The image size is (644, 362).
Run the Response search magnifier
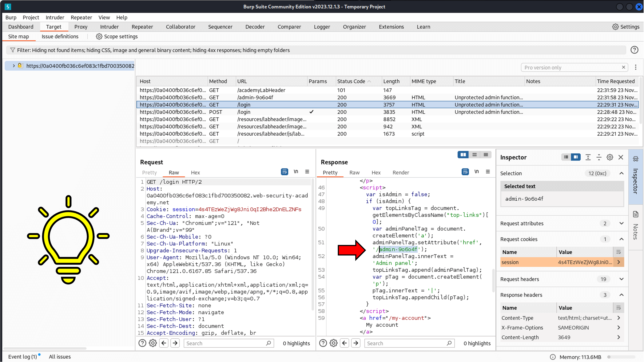point(449,343)
